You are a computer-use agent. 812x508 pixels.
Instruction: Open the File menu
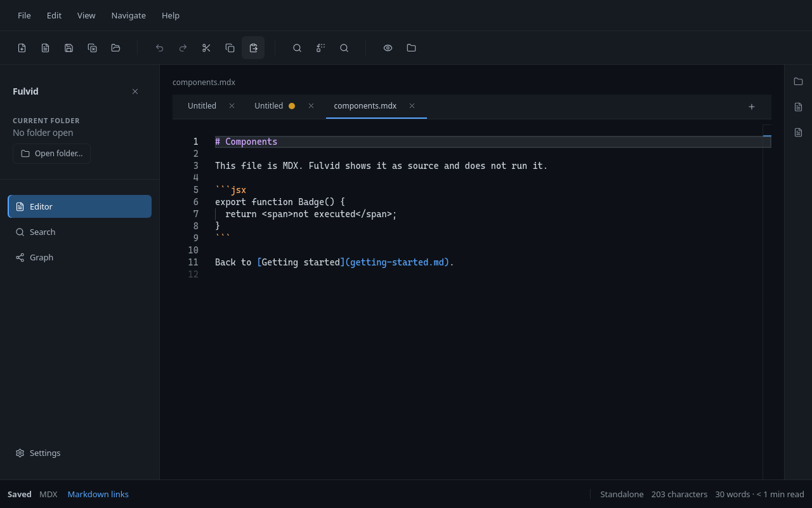tap(24, 15)
